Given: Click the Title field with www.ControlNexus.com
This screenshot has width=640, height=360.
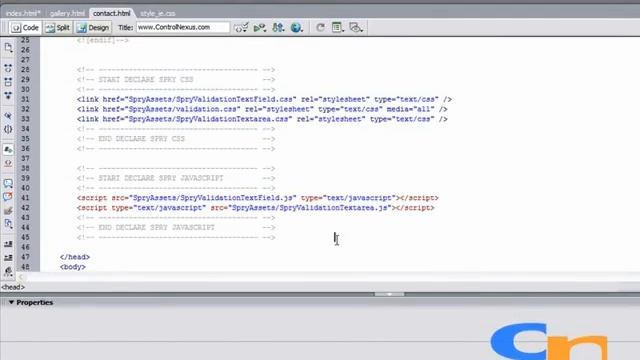Looking at the screenshot, I should coord(183,27).
